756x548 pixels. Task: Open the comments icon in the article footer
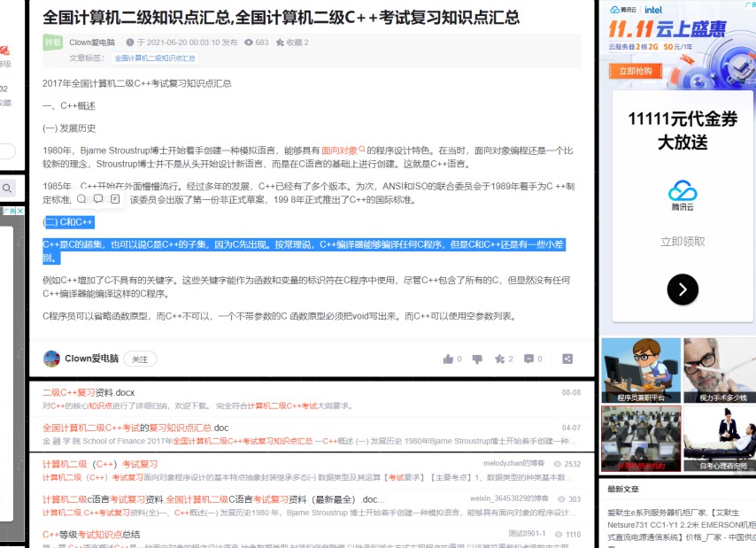(528, 359)
